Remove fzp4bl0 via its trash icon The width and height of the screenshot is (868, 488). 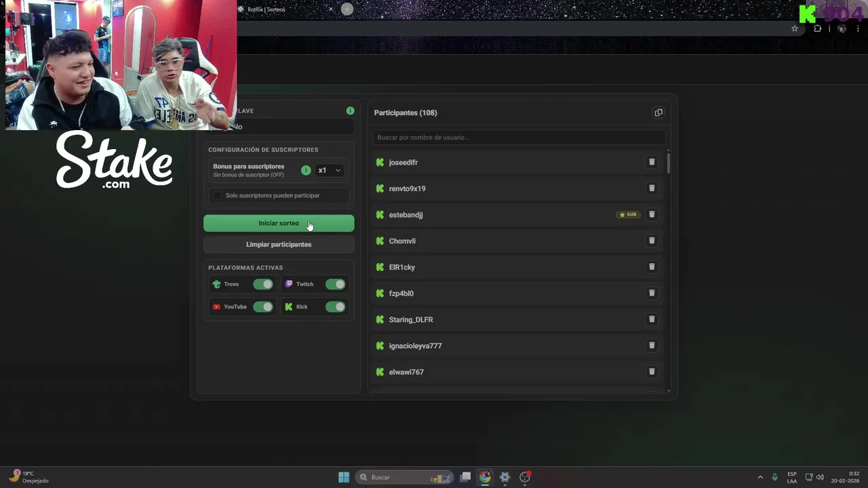[x=652, y=293]
